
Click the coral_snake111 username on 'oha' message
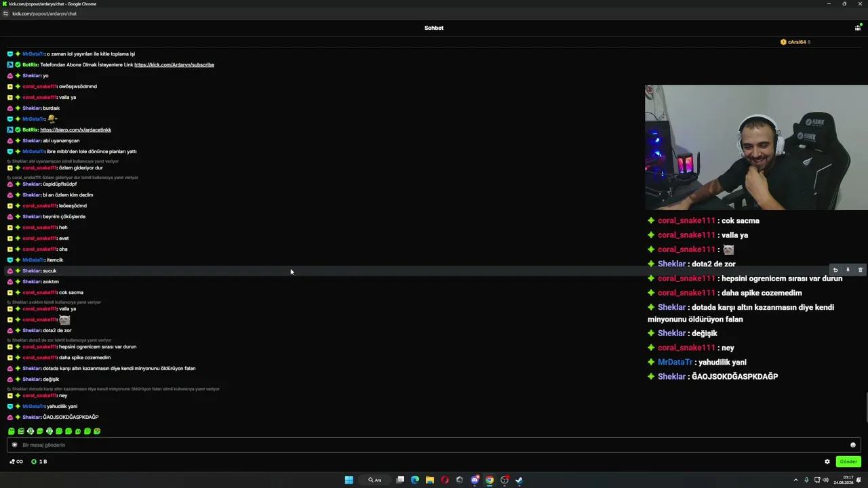coord(39,249)
